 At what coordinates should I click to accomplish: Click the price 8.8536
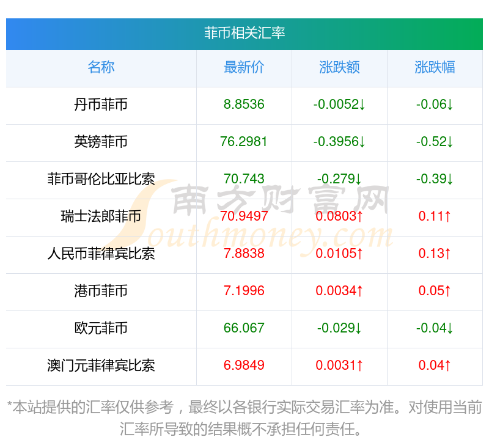(x=244, y=105)
